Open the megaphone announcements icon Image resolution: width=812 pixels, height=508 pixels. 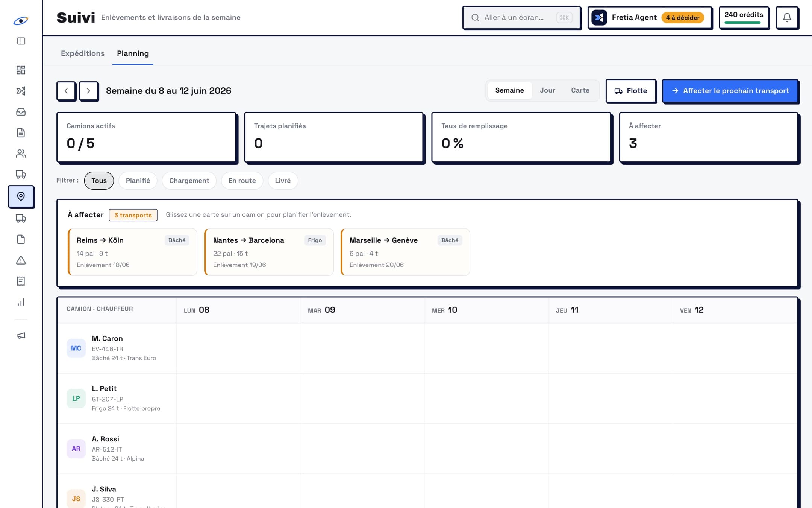click(x=21, y=335)
